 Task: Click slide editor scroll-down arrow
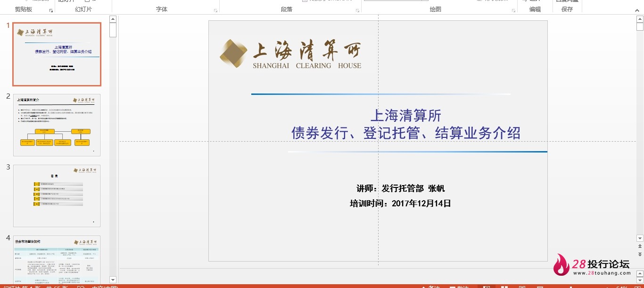point(640,238)
